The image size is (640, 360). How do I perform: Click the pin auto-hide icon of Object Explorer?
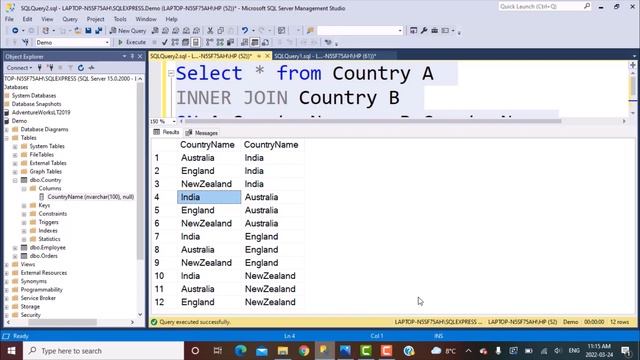[x=132, y=56]
